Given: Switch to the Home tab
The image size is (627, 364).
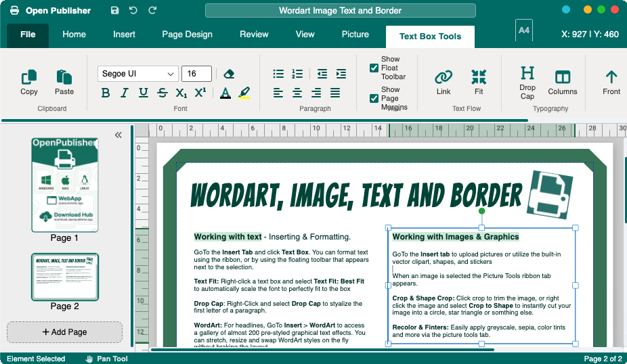Looking at the screenshot, I should [x=74, y=35].
